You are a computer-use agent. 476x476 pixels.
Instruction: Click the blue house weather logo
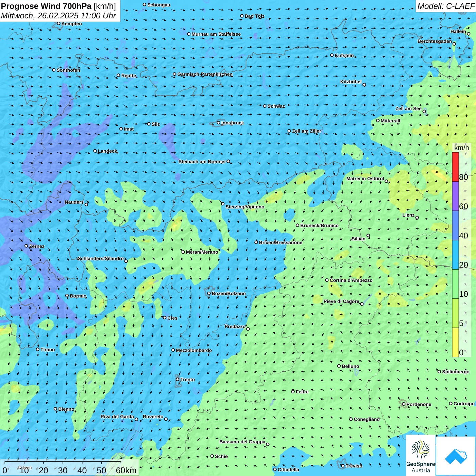[456, 456]
